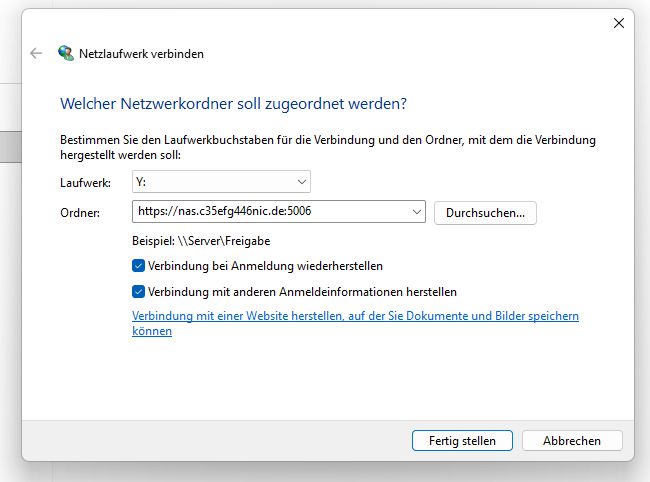Click the Verbindung bei Anmeldung wiederherstellen label text
Screen dimensions: 650x482
point(265,266)
